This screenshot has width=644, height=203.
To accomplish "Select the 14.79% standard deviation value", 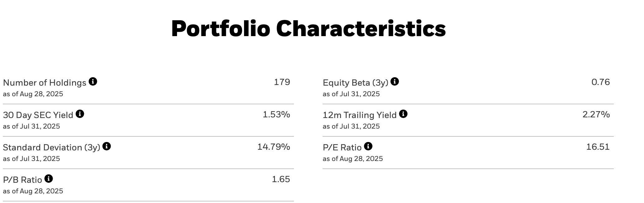I will pos(273,147).
